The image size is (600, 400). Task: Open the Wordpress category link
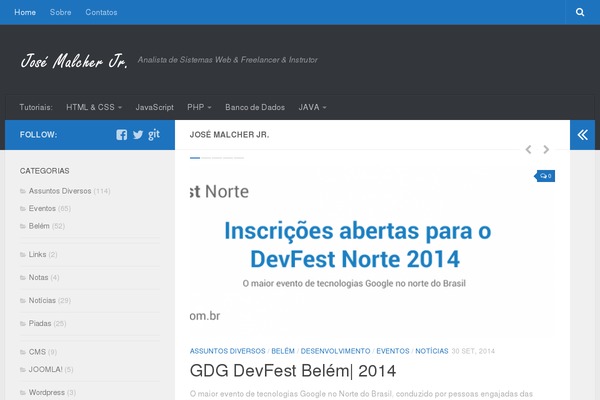47,392
